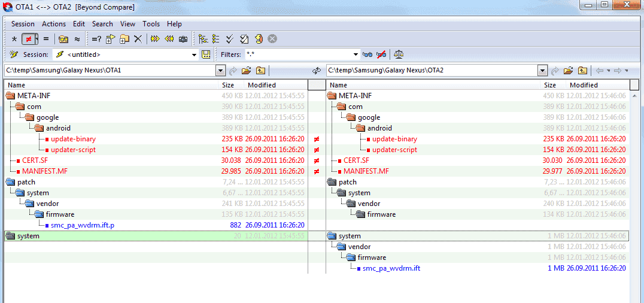The width and height of the screenshot is (644, 303).
Task: Sort left pane by Size column
Action: click(231, 85)
